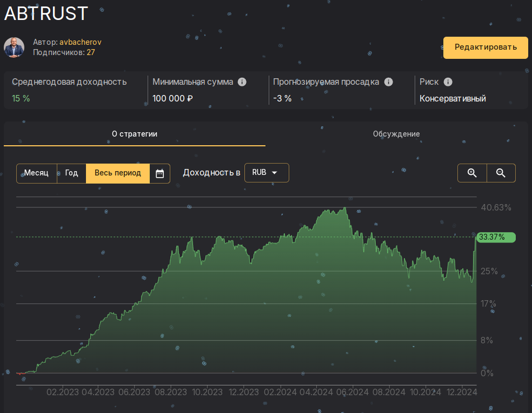Click the zoom-in magnifier above the chart
Image resolution: width=532 pixels, height=413 pixels.
472,173
